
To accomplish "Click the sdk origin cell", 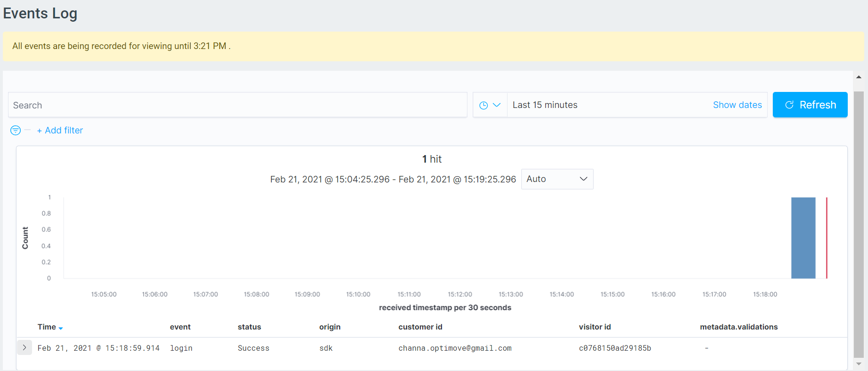I will (x=326, y=348).
